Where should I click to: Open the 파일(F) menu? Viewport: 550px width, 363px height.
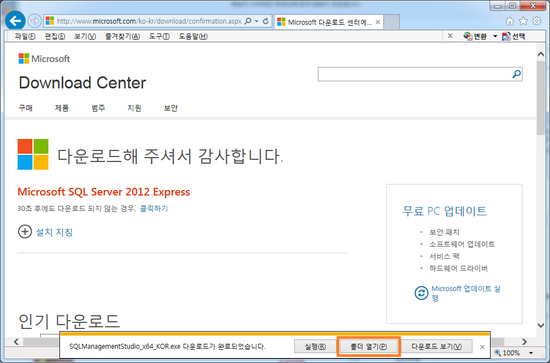click(25, 36)
